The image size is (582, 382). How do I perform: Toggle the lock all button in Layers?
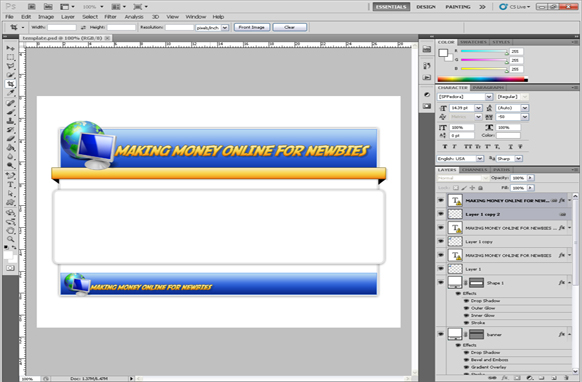pyautogui.click(x=480, y=188)
